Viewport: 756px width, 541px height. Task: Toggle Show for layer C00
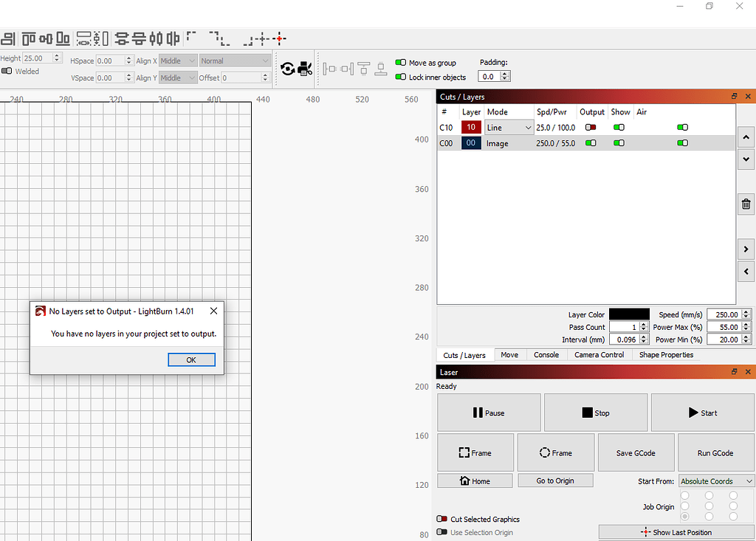pyautogui.click(x=619, y=142)
